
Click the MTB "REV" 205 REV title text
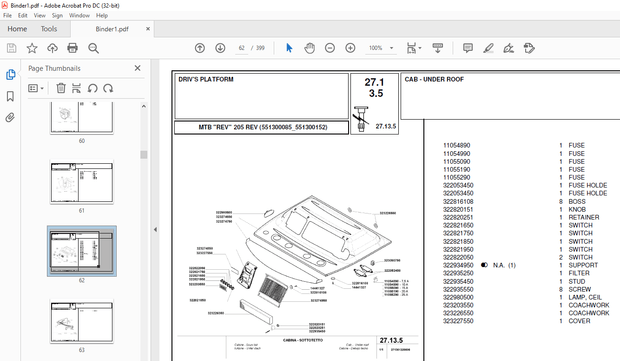tap(263, 127)
